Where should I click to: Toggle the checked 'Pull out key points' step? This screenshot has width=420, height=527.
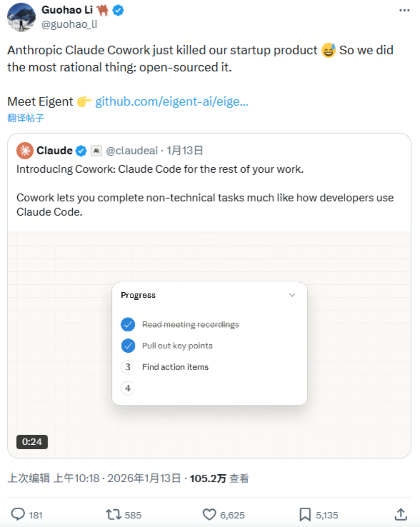click(x=128, y=346)
